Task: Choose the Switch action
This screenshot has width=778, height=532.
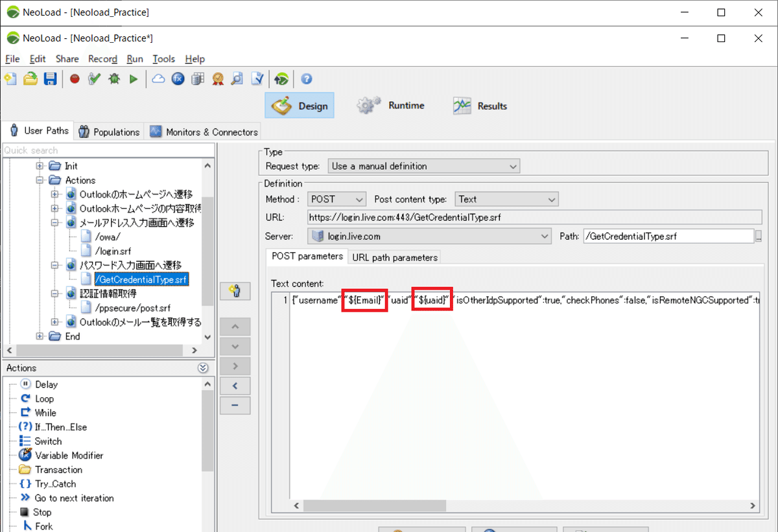Action: click(x=48, y=441)
